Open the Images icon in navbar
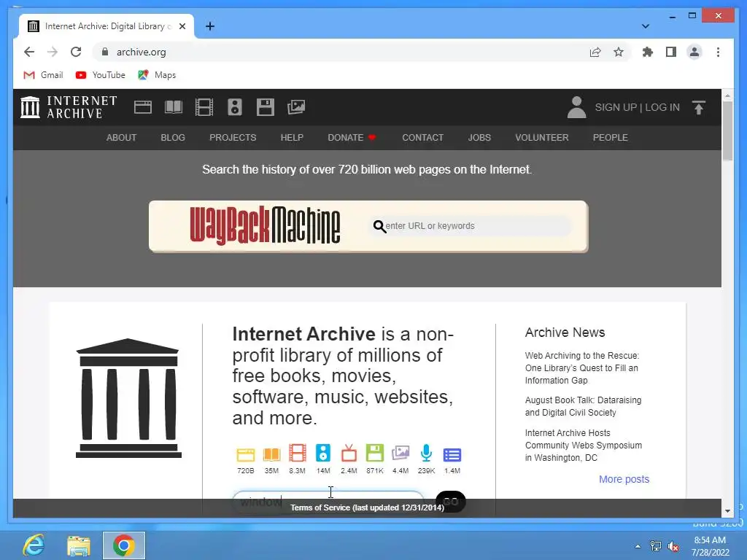 point(296,107)
